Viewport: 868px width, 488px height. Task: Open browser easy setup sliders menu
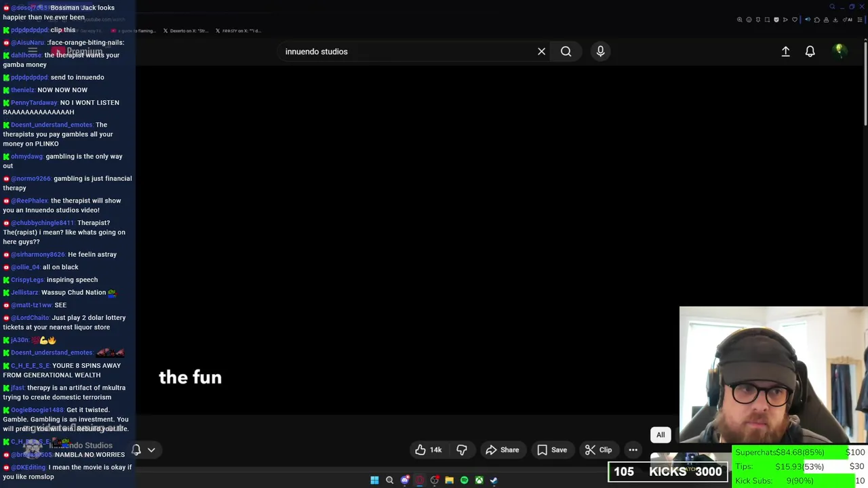pyautogui.click(x=860, y=20)
